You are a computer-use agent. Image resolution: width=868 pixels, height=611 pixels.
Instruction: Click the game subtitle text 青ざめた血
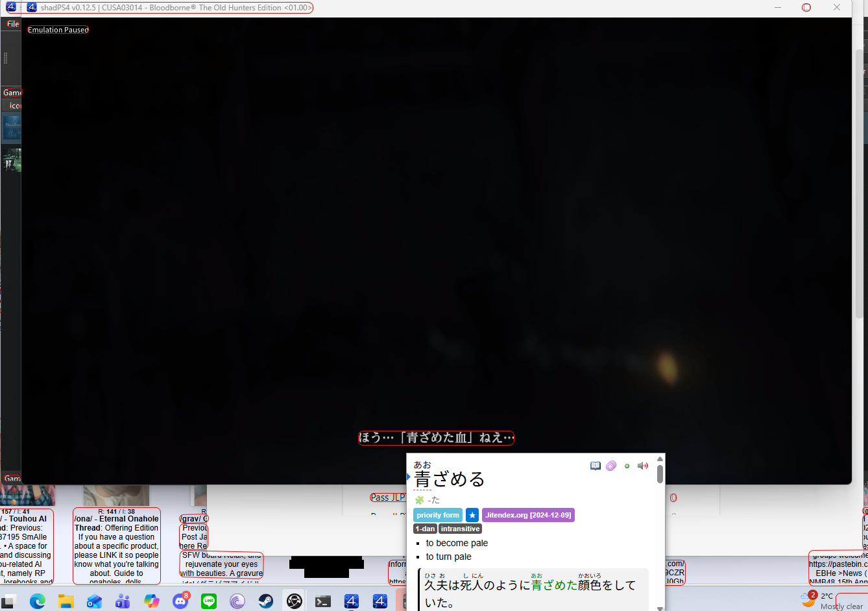click(437, 438)
